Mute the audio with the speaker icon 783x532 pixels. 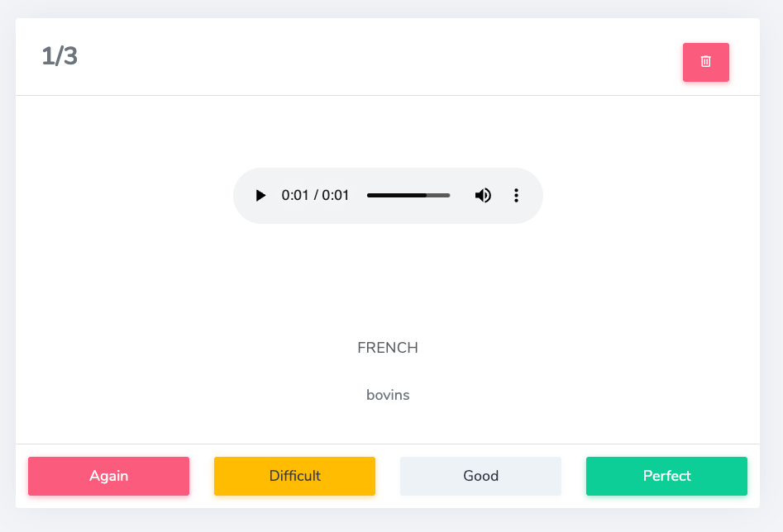pos(483,195)
